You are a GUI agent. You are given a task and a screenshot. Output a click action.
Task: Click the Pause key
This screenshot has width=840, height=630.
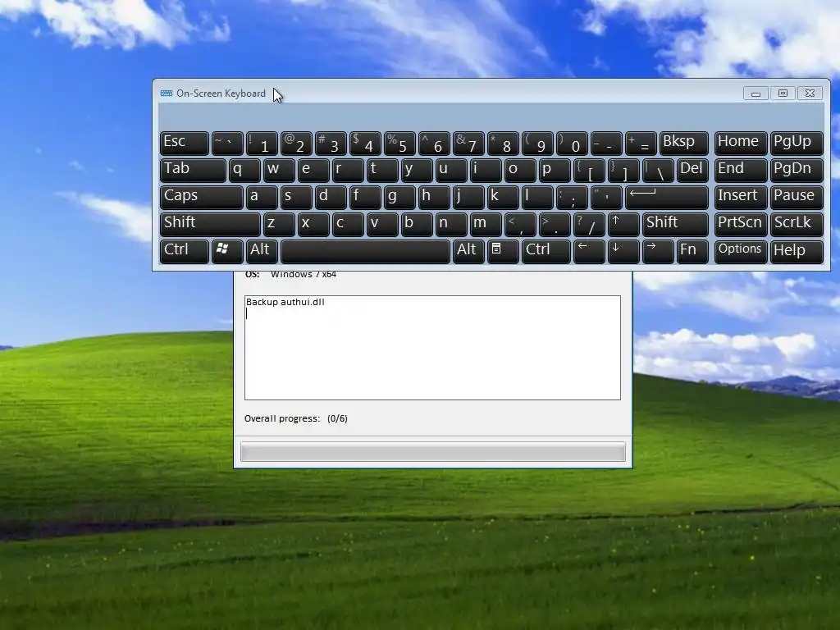[797, 197]
